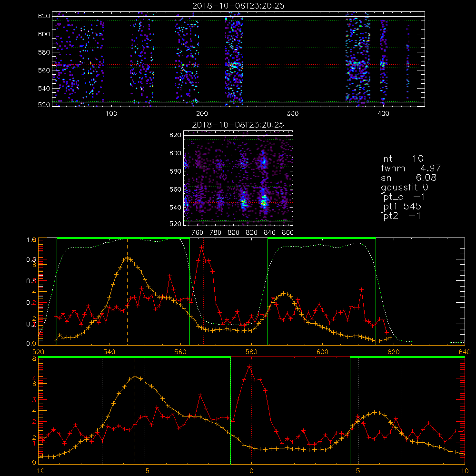Image resolution: width=476 pixels, height=476 pixels.
Task: Click the 'ipt1 545' parameter
Action: (401, 207)
